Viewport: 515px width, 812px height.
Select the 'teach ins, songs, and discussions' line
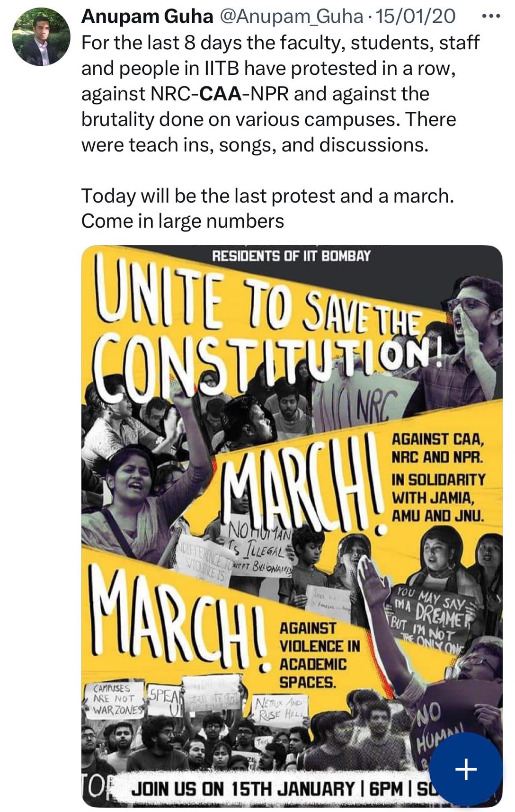(x=255, y=144)
